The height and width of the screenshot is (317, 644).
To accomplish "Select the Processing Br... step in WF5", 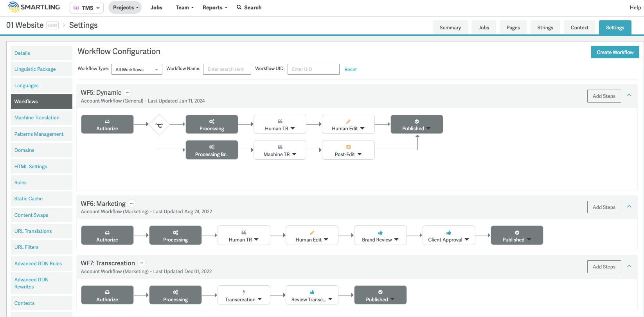I will [212, 150].
